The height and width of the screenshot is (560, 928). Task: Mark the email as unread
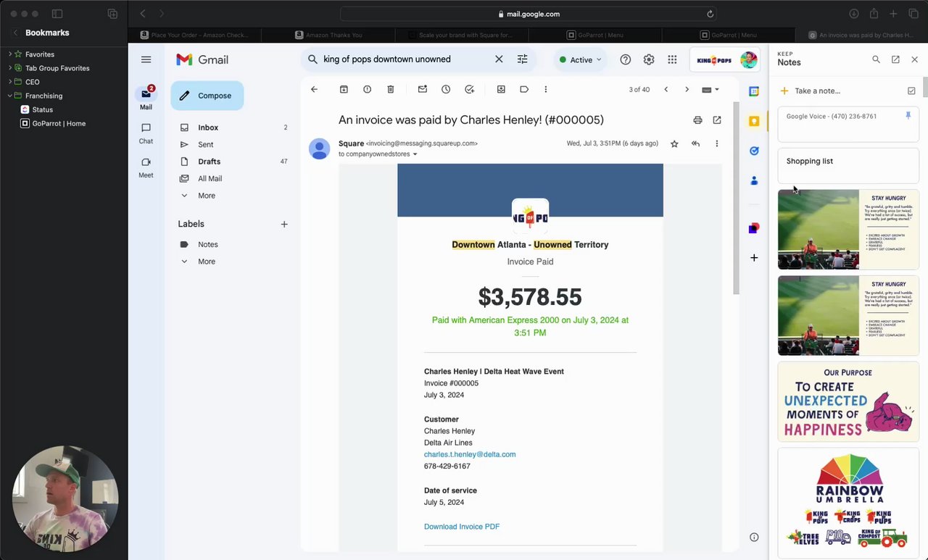(x=422, y=89)
